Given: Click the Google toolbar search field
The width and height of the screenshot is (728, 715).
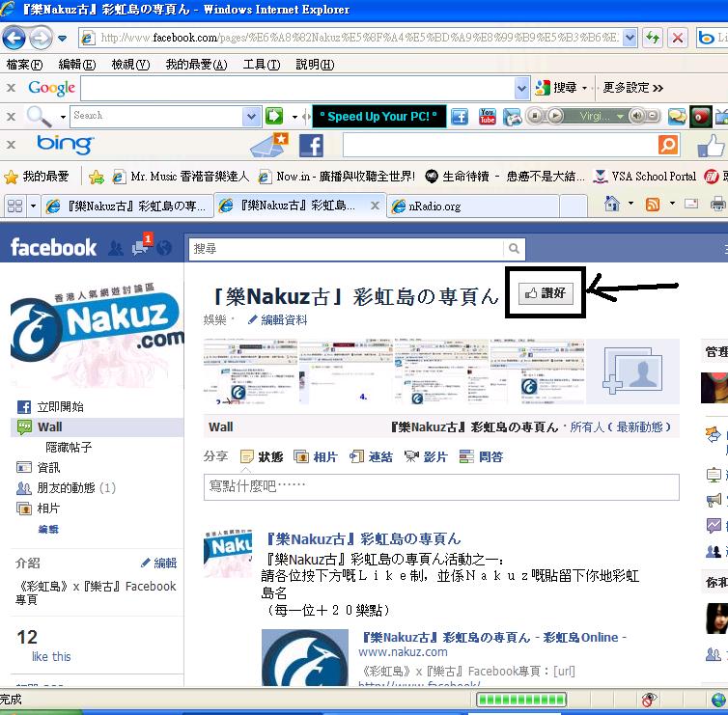Looking at the screenshot, I should coord(297,88).
